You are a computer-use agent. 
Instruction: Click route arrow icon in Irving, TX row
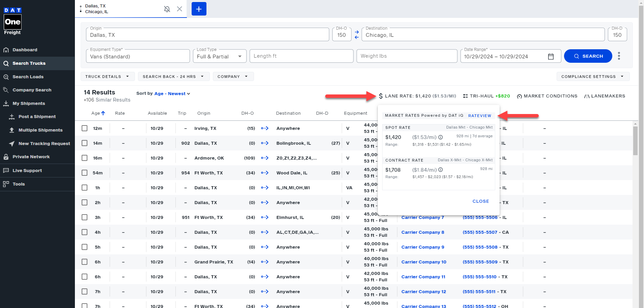click(x=265, y=128)
